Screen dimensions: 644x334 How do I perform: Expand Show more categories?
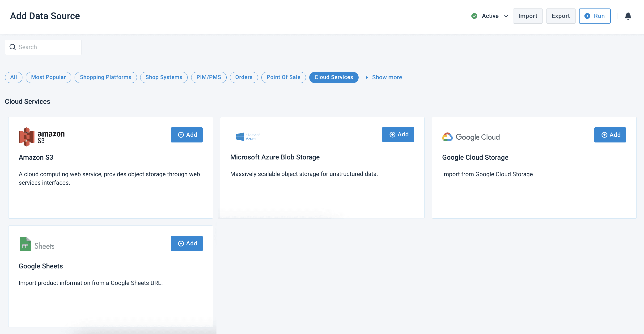point(386,77)
